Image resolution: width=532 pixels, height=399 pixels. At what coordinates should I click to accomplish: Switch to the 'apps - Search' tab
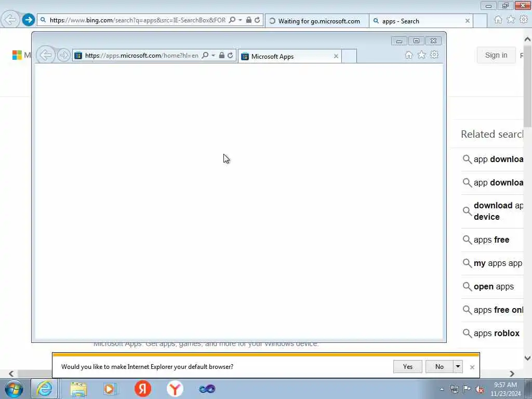click(421, 21)
